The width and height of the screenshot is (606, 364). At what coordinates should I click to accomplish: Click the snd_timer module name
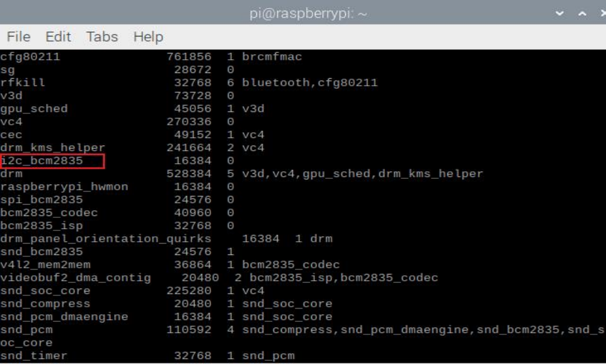click(x=34, y=356)
